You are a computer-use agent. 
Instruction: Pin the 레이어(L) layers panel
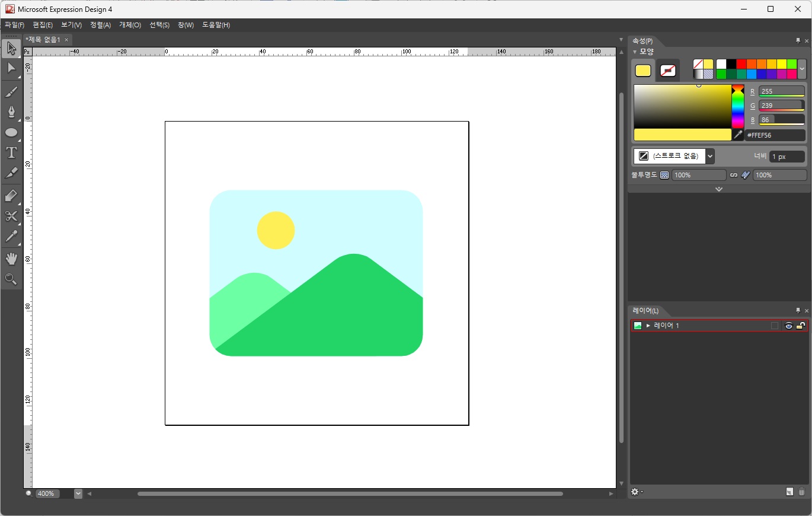798,311
